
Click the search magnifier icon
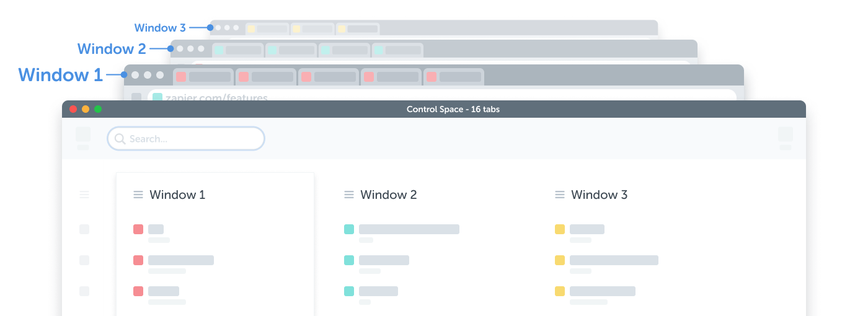pos(120,139)
